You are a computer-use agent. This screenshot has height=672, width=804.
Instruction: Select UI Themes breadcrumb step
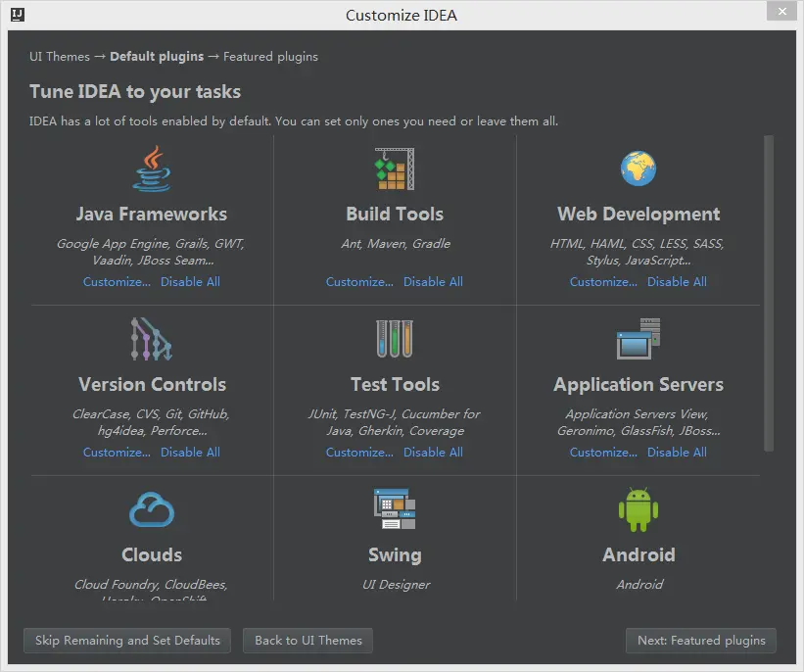(x=60, y=57)
